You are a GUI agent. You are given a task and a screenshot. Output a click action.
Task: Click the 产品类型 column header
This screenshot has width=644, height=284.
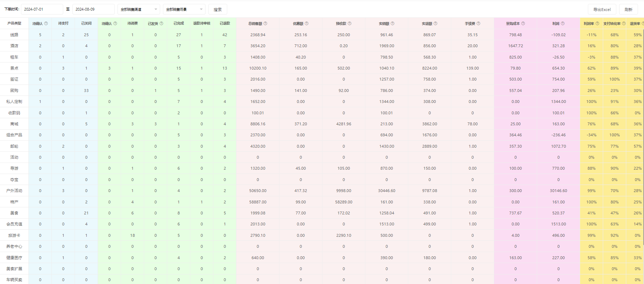tap(14, 23)
